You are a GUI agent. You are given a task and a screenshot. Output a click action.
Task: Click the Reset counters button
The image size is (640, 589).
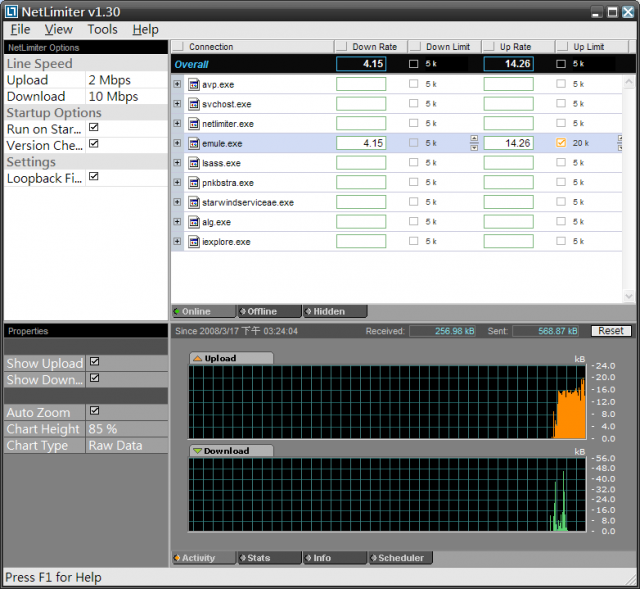[x=611, y=331]
